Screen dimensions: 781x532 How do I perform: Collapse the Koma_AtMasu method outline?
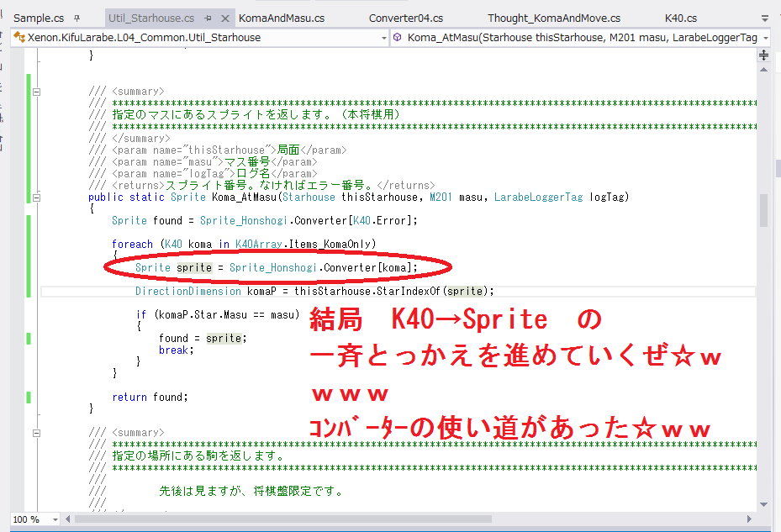[x=36, y=198]
